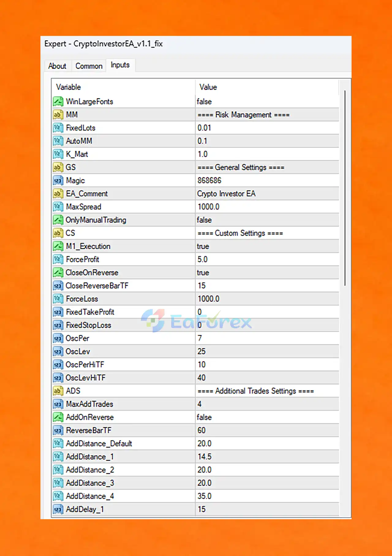Click the EA_Comment string type icon
The image size is (392, 556).
[58, 194]
